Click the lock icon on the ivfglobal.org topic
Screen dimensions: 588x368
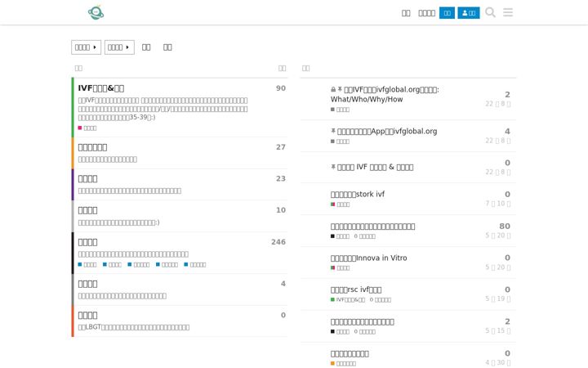(333, 90)
